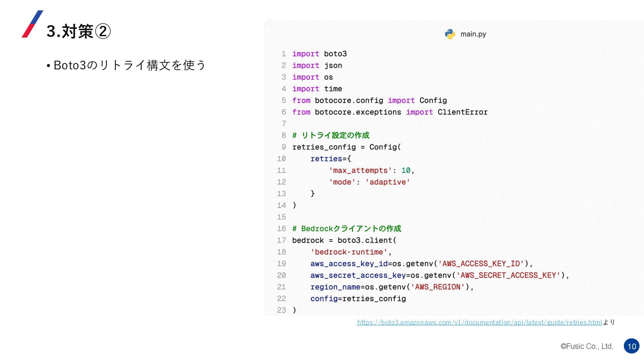Select the main.py file name label
Screen dimensions: 644x362
[473, 34]
